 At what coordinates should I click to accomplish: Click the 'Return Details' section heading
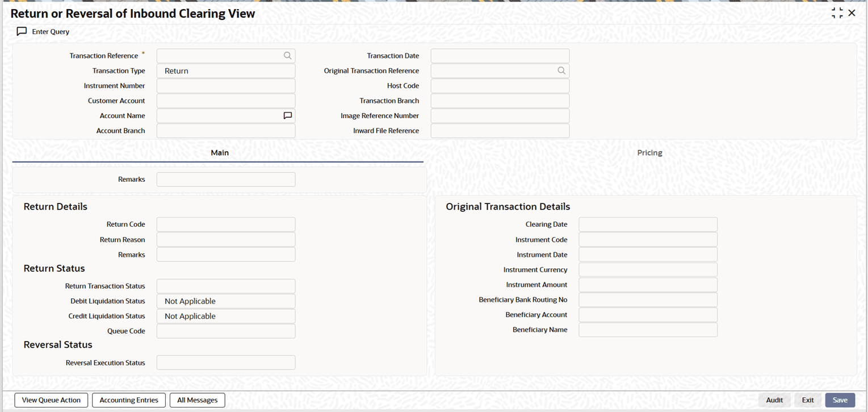coord(56,207)
